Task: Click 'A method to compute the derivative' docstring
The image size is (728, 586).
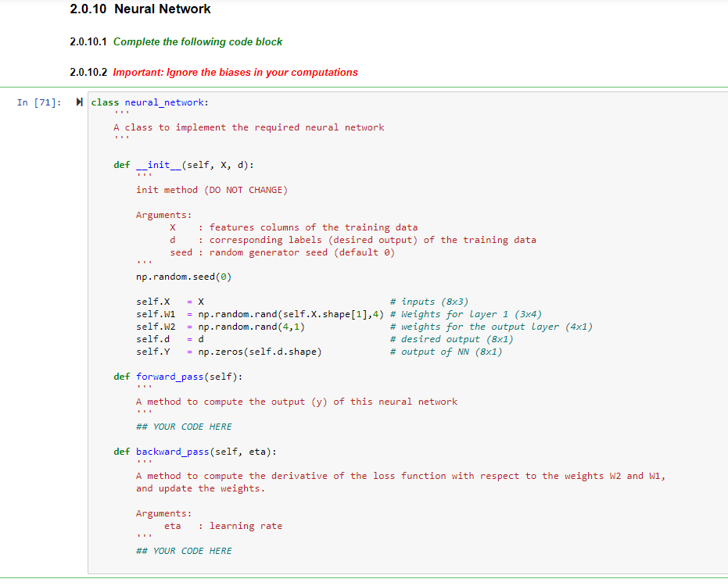Action: 400,477
